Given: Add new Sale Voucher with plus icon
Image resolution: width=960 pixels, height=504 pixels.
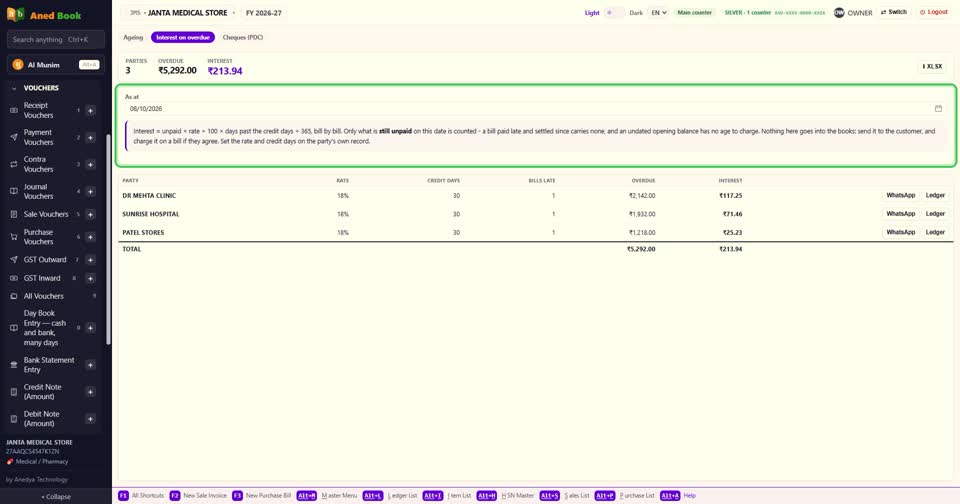Looking at the screenshot, I should point(90,214).
